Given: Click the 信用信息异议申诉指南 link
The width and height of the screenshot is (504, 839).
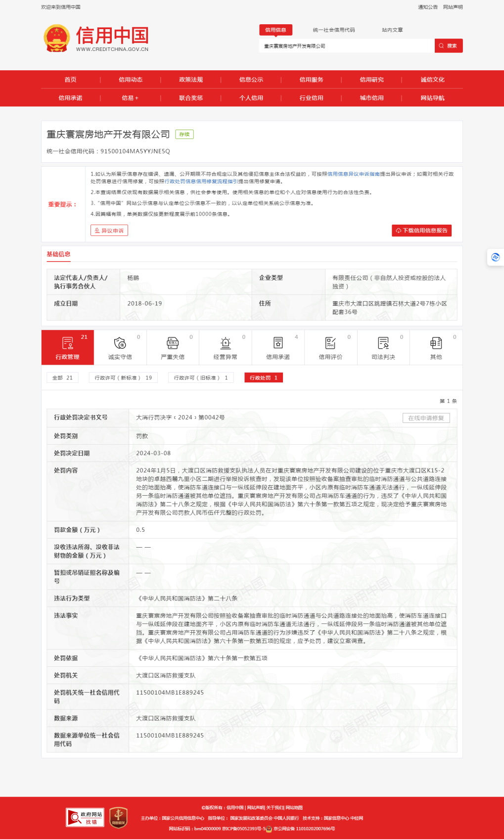Looking at the screenshot, I should click(x=353, y=174).
